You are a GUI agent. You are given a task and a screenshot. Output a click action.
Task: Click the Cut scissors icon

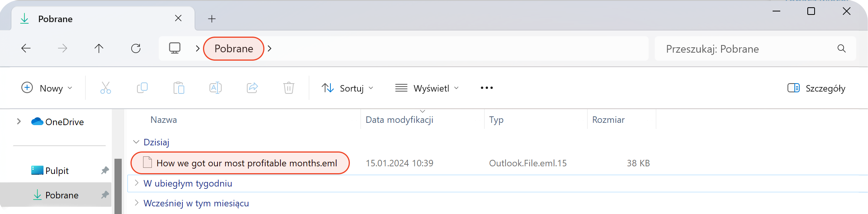point(106,88)
